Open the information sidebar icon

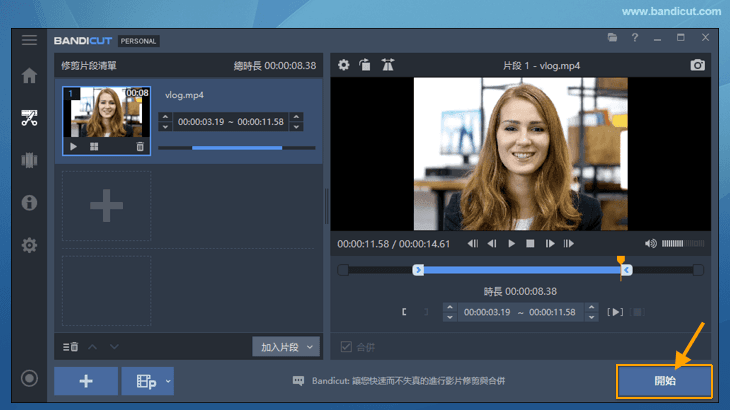pyautogui.click(x=29, y=202)
